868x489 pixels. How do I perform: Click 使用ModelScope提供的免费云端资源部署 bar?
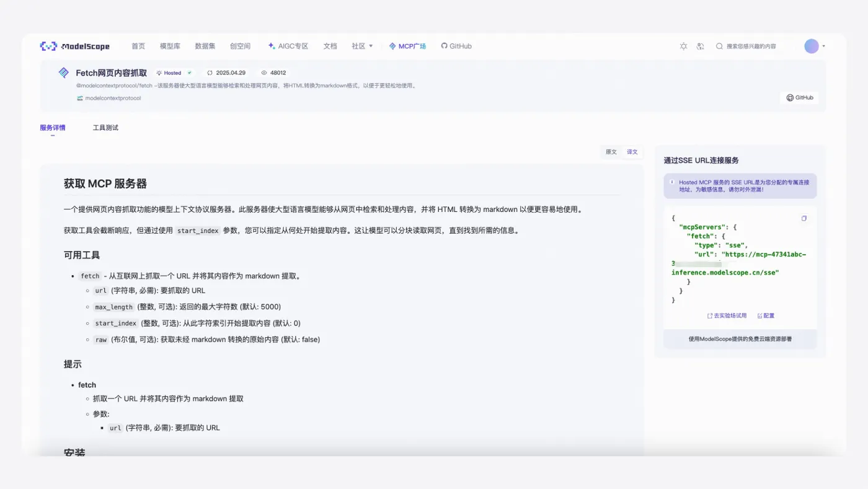740,339
